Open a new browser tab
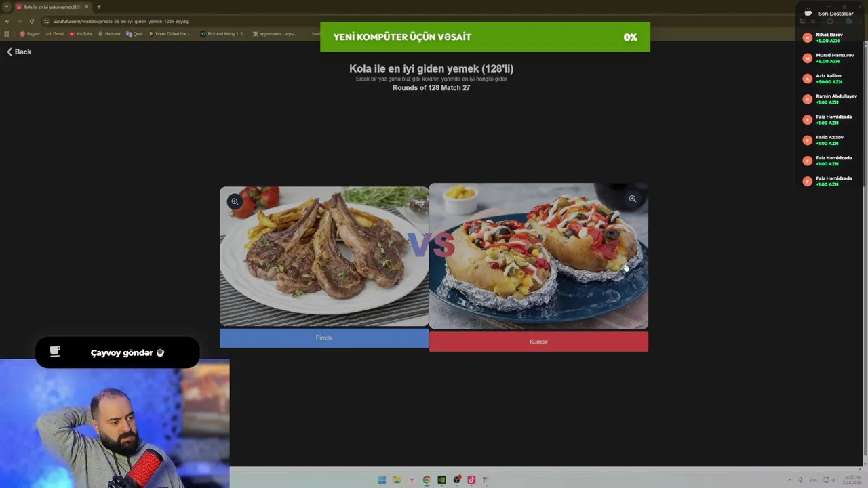868x488 pixels. 98,7
